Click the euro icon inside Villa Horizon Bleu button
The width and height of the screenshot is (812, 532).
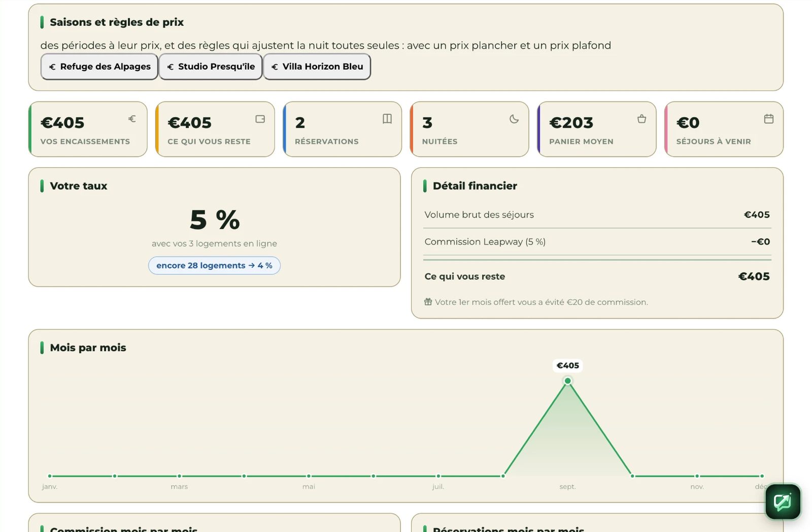click(275, 67)
